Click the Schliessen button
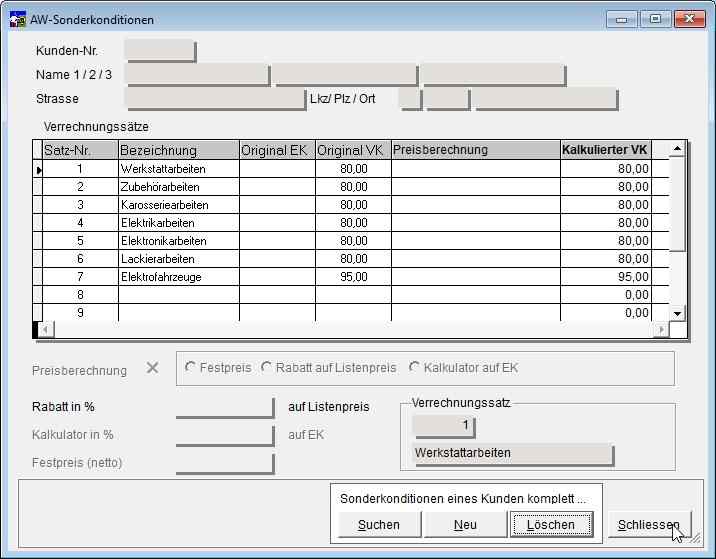Viewport: 716px width, 559px height. click(x=649, y=525)
